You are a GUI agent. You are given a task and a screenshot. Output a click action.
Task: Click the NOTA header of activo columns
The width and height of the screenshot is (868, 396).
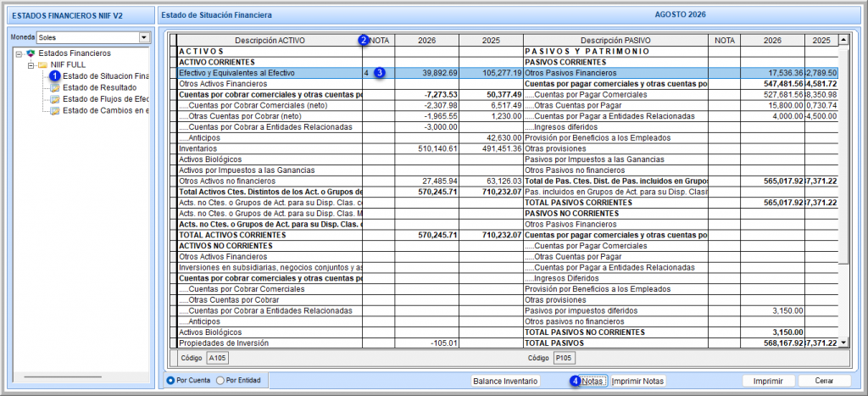coord(379,41)
